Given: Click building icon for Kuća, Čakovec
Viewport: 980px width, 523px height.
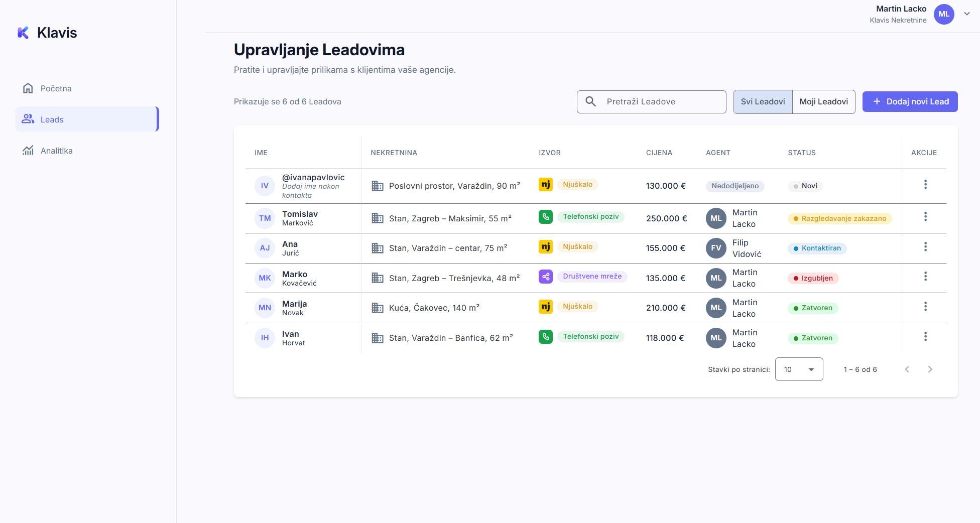Looking at the screenshot, I should click(x=378, y=308).
